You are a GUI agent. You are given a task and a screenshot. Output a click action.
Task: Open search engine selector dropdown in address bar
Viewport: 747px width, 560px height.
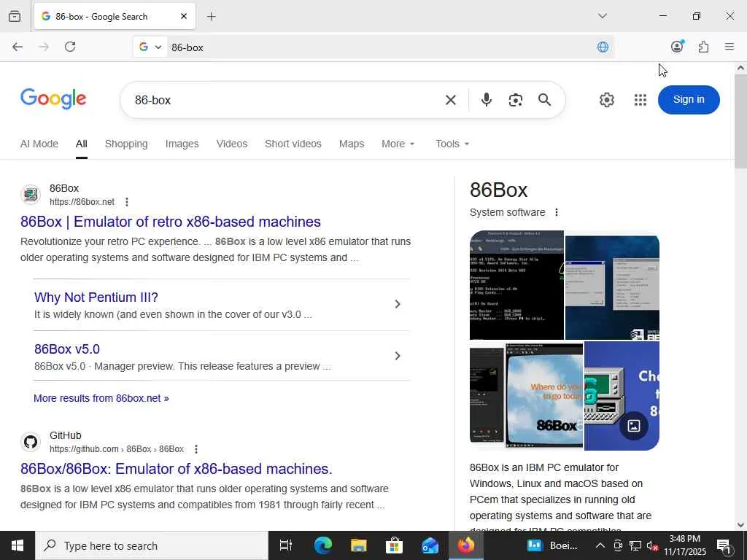(150, 47)
